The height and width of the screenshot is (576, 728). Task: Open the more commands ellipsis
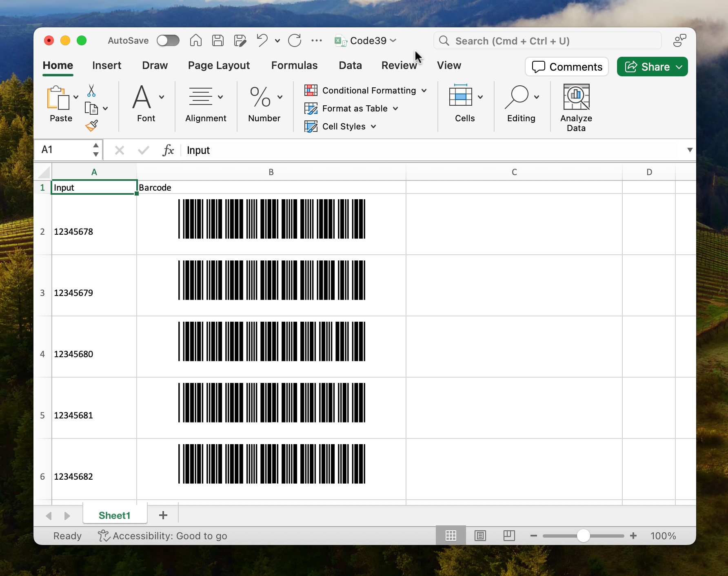click(317, 40)
